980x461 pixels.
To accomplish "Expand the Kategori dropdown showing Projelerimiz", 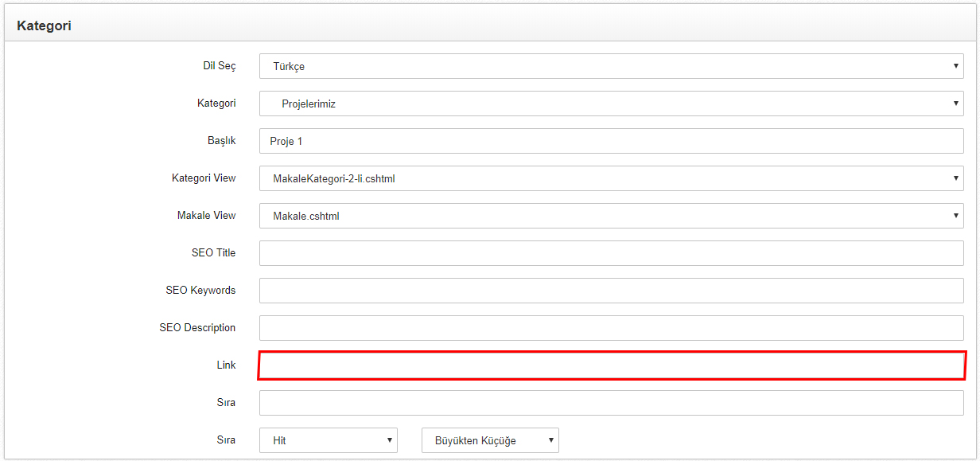I will click(x=612, y=104).
